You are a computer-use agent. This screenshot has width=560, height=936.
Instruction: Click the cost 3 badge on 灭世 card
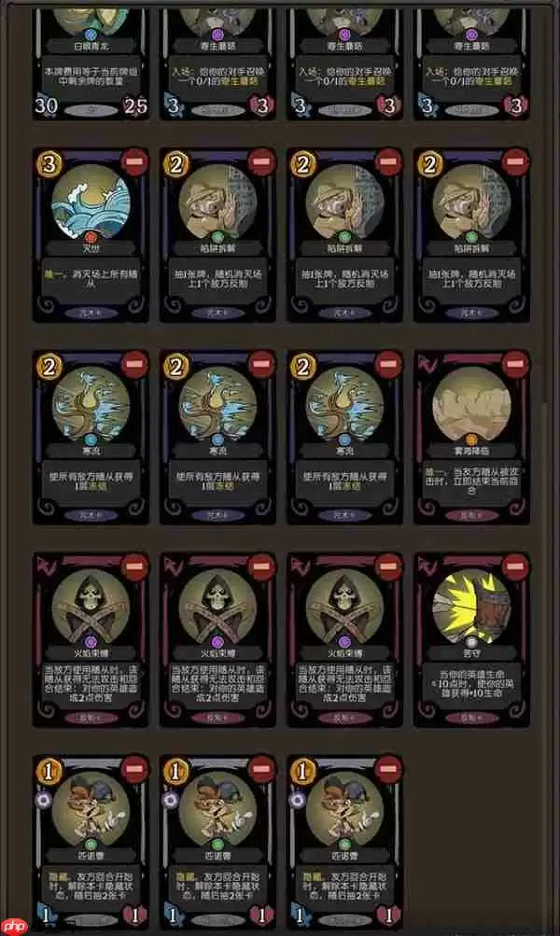tap(49, 163)
